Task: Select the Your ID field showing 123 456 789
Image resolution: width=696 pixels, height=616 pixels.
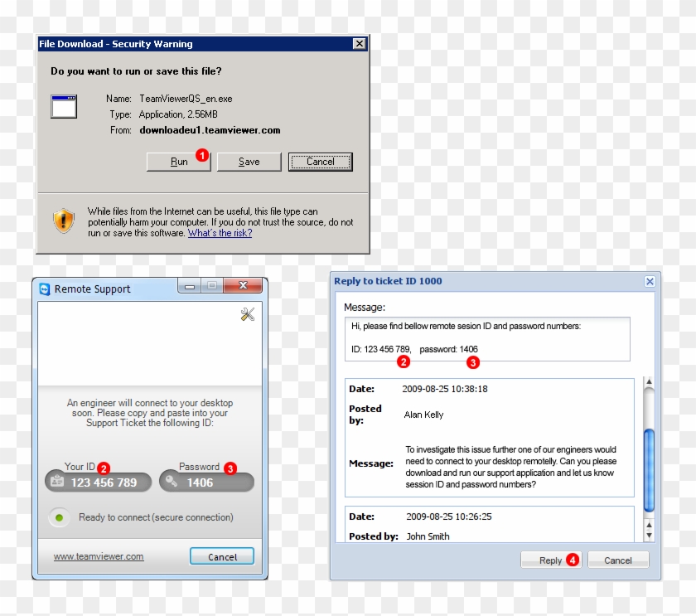Action: (104, 482)
